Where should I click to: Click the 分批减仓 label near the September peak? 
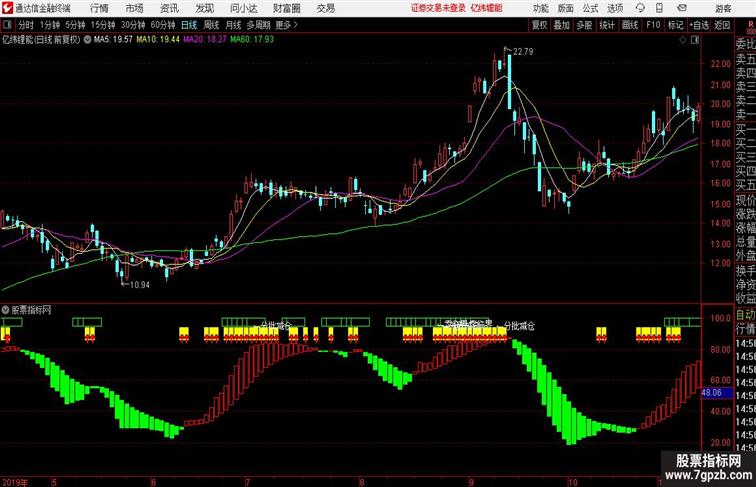point(519,326)
